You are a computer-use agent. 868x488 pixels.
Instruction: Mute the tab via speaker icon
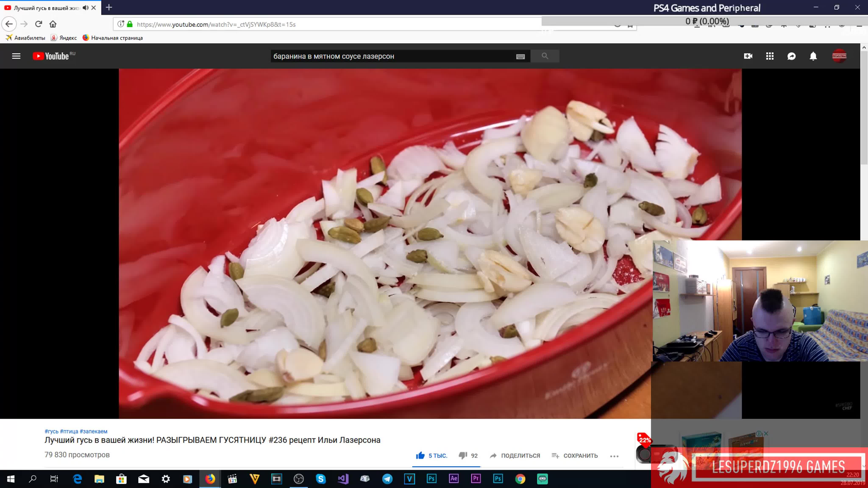[x=86, y=7]
